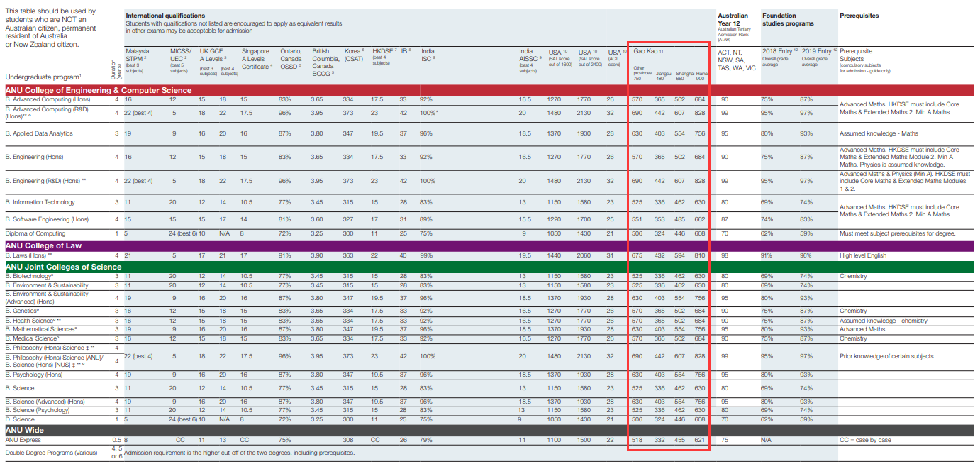Click "Must meet subject prerequisites for degree." text
Screen dimensions: 980x464
pyautogui.click(x=898, y=233)
